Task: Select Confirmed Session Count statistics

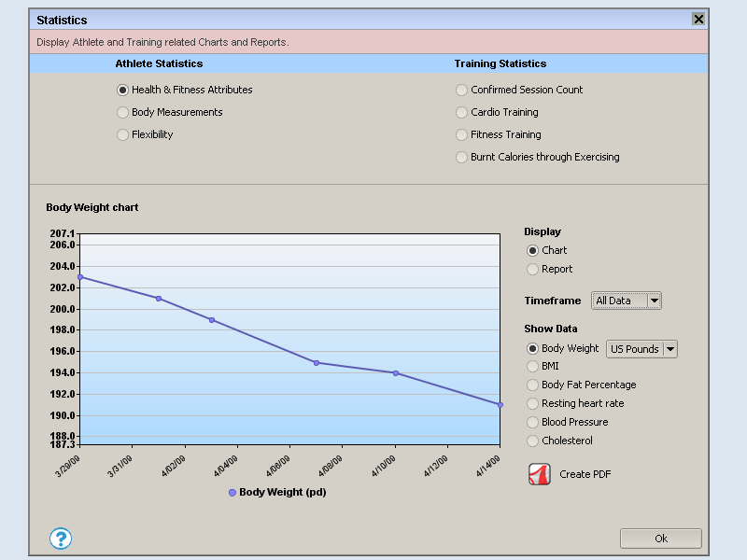Action: (x=462, y=91)
